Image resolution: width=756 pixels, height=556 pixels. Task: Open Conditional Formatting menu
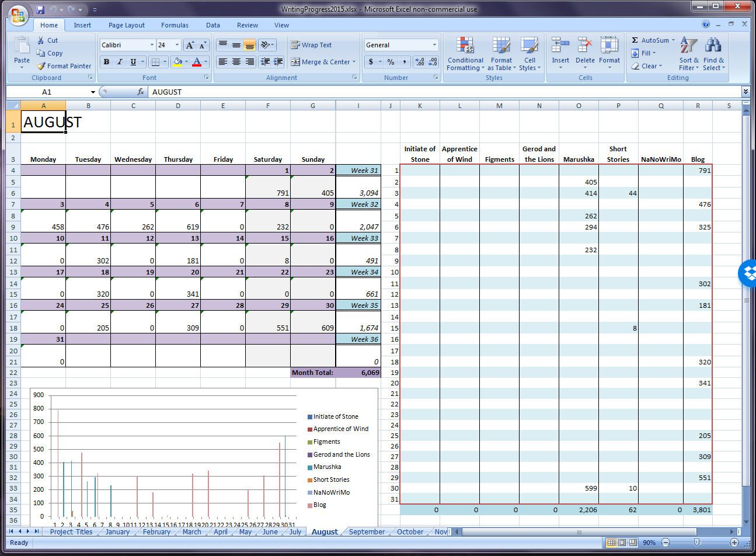tap(465, 55)
